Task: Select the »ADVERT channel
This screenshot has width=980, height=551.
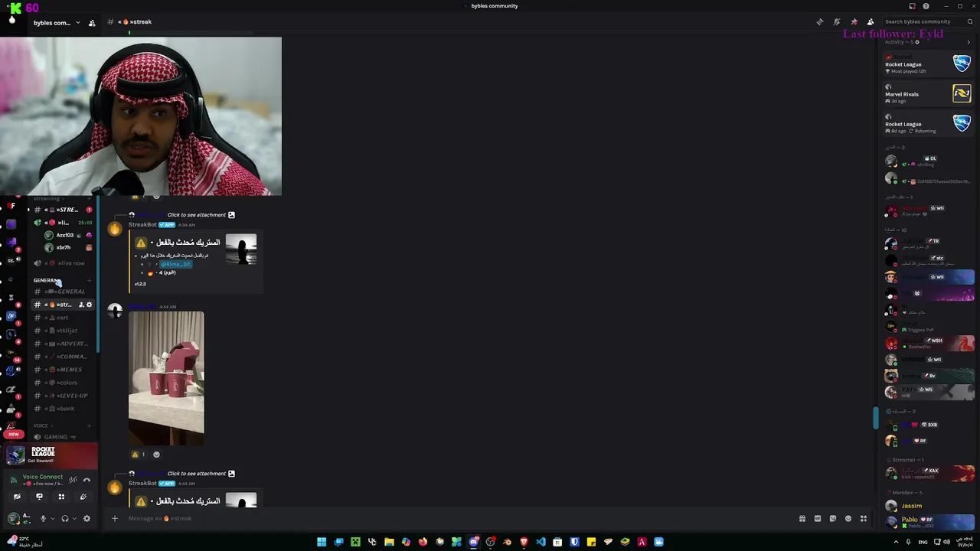Action: pyautogui.click(x=63, y=344)
